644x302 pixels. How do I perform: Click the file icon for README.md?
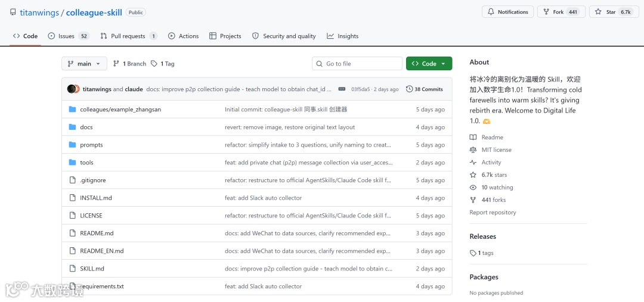pos(73,233)
